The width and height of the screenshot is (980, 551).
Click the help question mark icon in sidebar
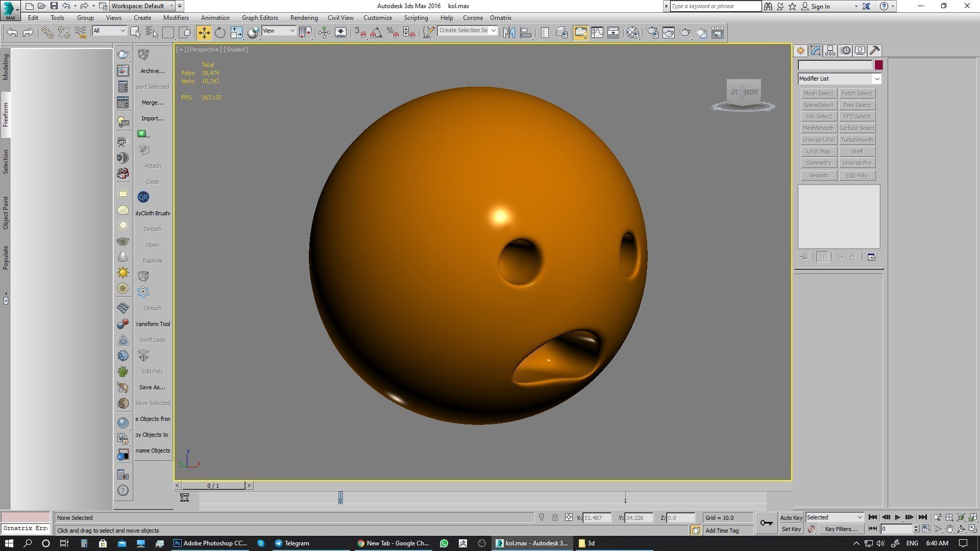[x=123, y=491]
